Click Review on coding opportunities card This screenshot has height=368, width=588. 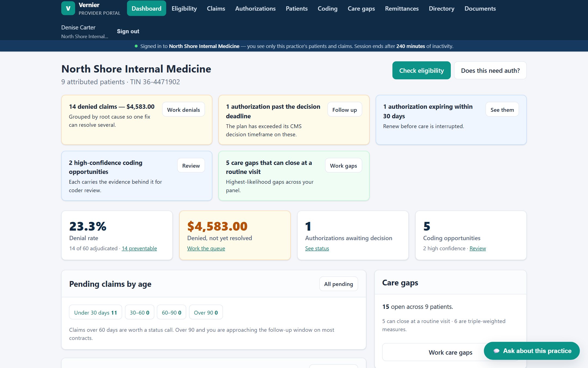[x=191, y=165]
